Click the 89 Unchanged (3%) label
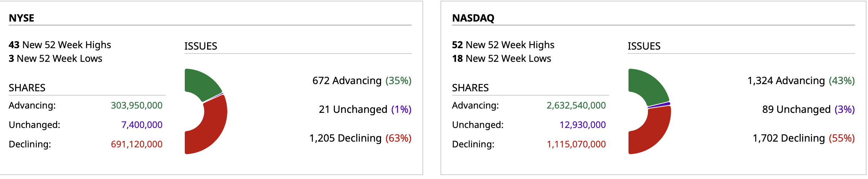The height and width of the screenshot is (179, 868). point(808,109)
